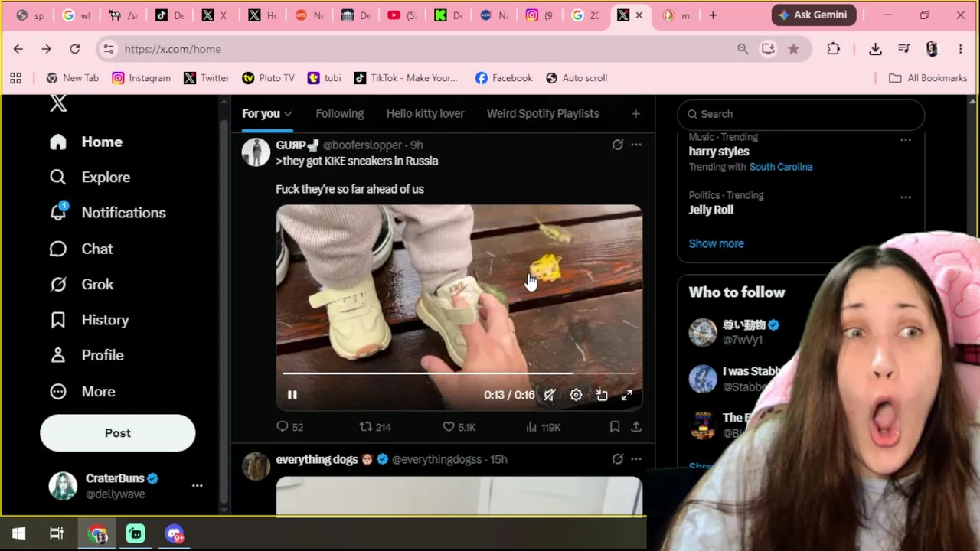Open the Pluto TV bookmark

point(268,78)
